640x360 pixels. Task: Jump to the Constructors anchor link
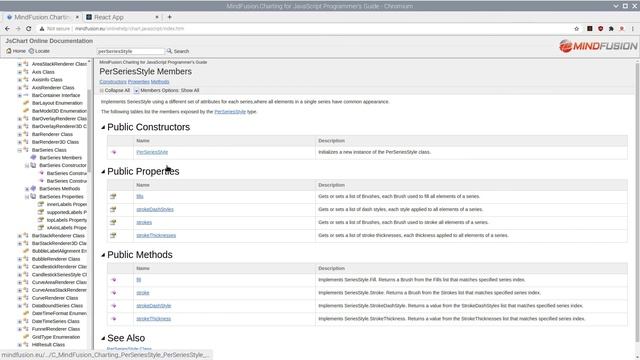(113, 82)
